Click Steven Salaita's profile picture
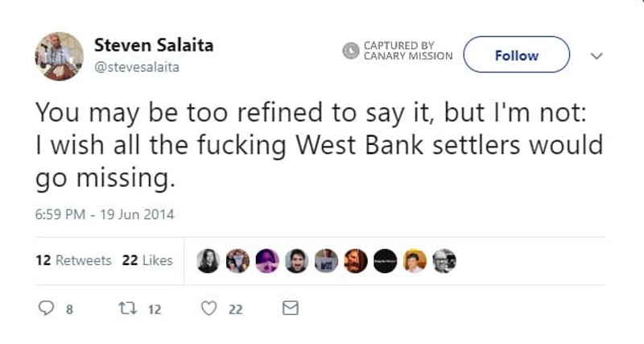The image size is (644, 344). point(60,56)
